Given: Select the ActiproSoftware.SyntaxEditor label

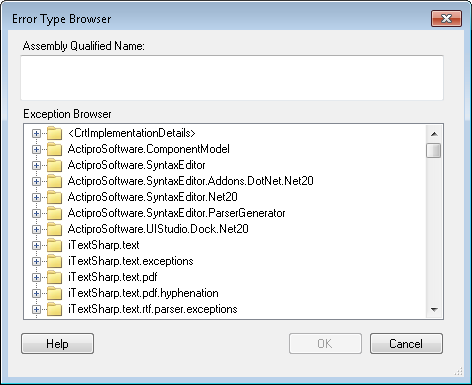Looking at the screenshot, I should coord(137,165).
